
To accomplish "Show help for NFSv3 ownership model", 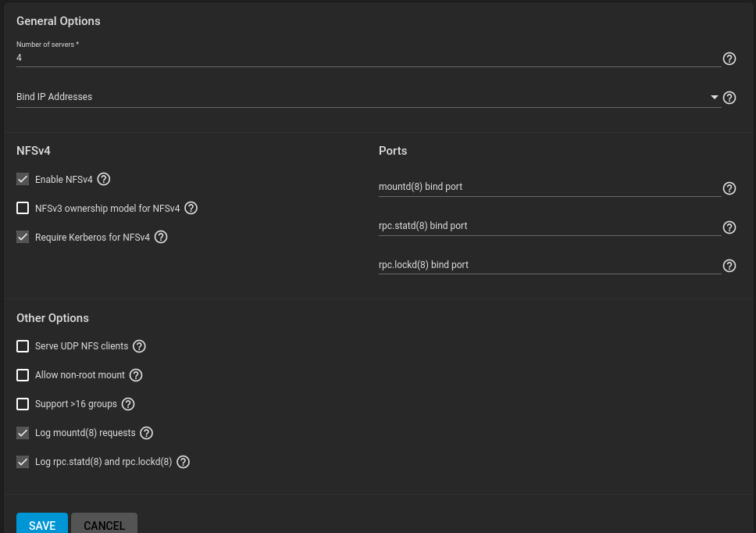I will (191, 209).
